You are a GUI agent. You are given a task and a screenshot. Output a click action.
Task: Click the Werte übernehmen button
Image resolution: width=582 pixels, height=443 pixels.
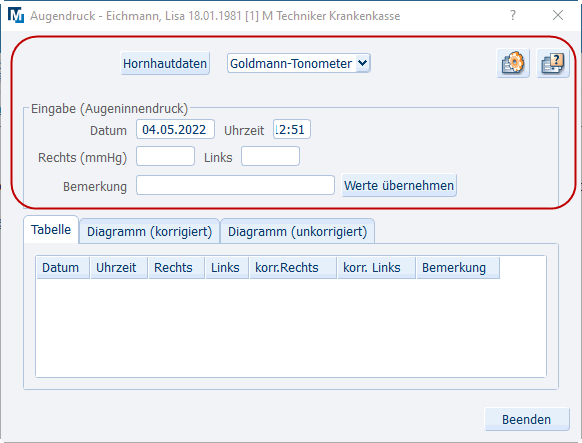coord(399,185)
